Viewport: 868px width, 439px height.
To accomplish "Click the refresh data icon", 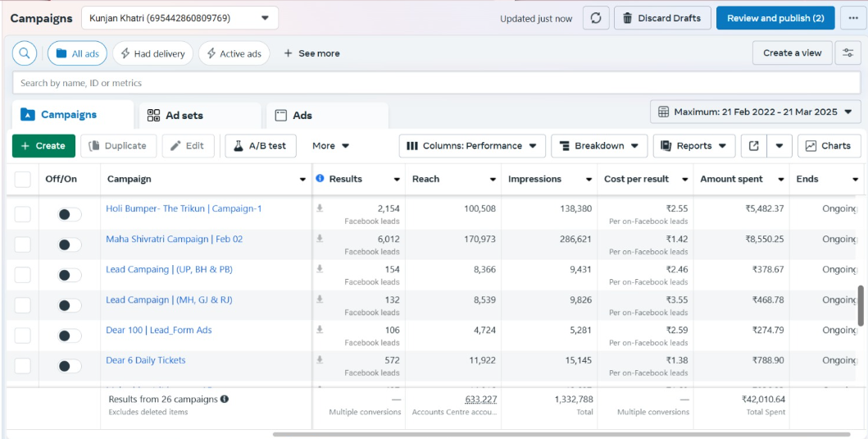I will coord(595,18).
